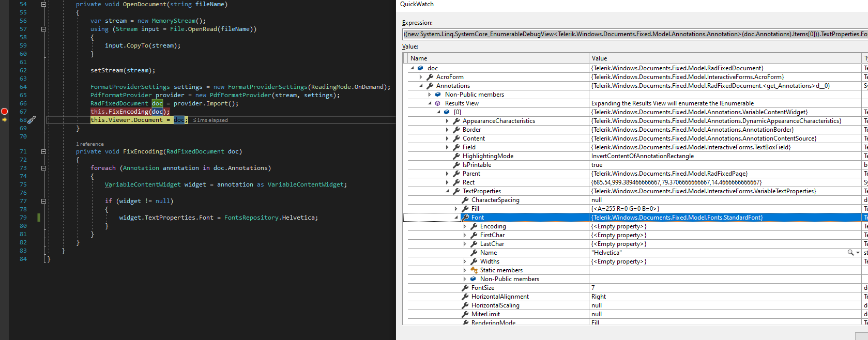Click the yellow current statement arrow
The height and width of the screenshot is (340, 868).
point(5,120)
